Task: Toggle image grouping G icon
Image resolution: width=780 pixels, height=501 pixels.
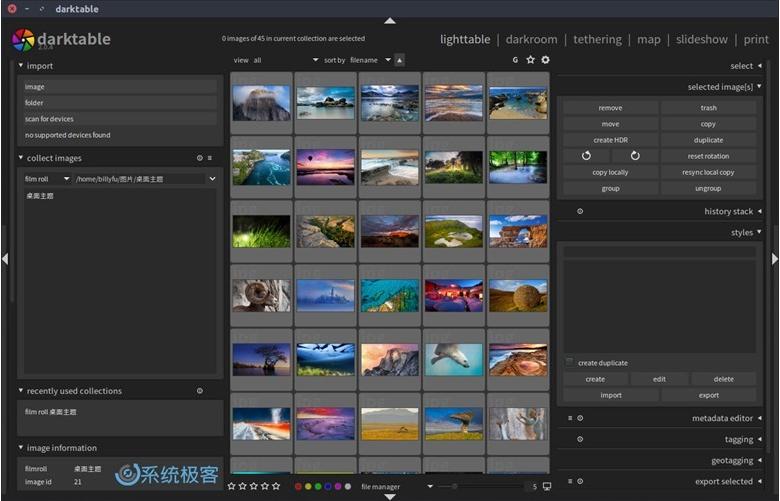Action: pyautogui.click(x=516, y=60)
